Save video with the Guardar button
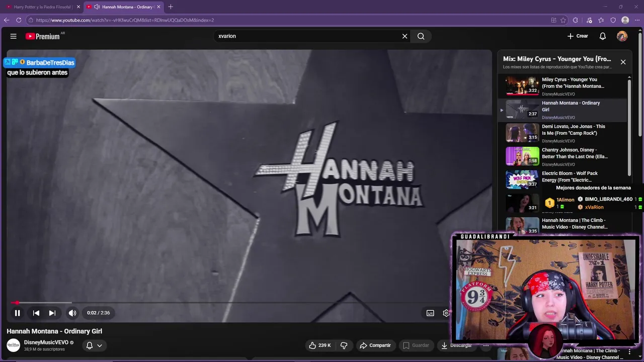 tap(416, 345)
